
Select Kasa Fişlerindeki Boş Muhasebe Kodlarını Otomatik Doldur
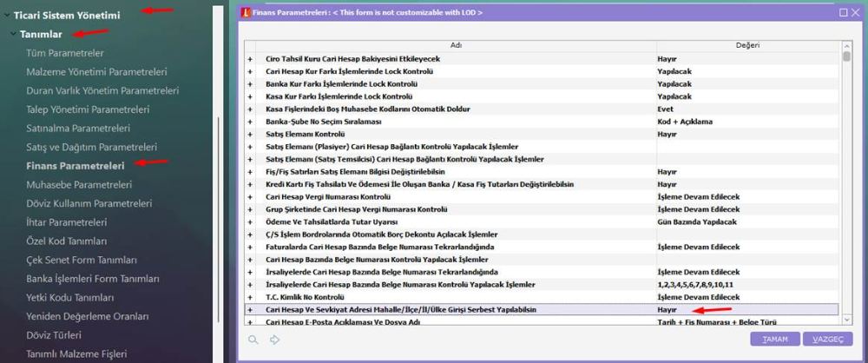point(542,109)
